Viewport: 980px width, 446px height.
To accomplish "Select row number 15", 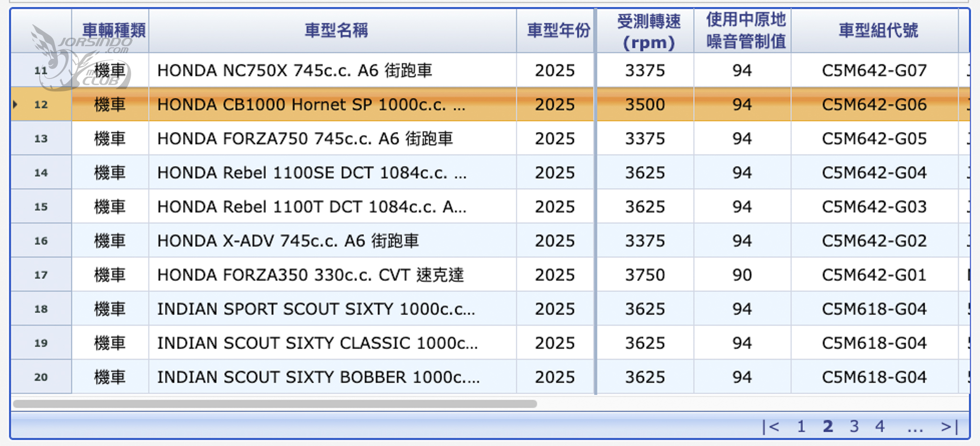I will (x=41, y=207).
